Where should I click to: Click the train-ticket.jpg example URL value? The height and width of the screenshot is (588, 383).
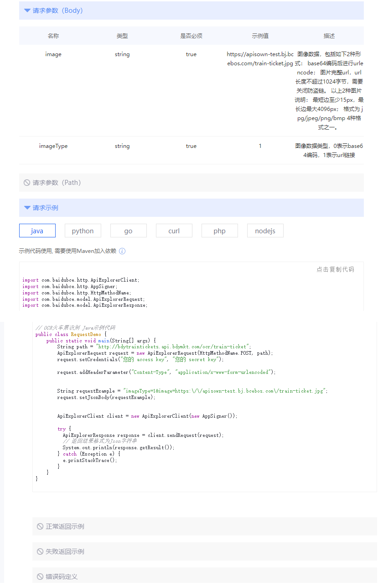[x=260, y=59]
